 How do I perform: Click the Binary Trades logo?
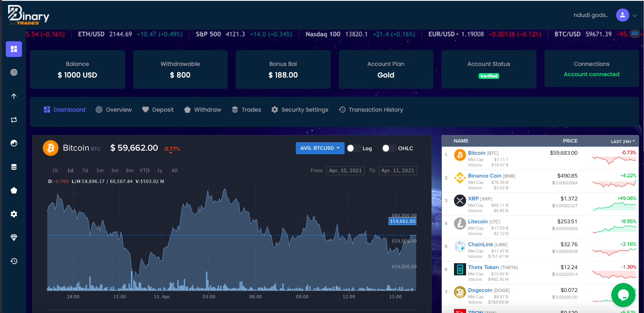28,16
